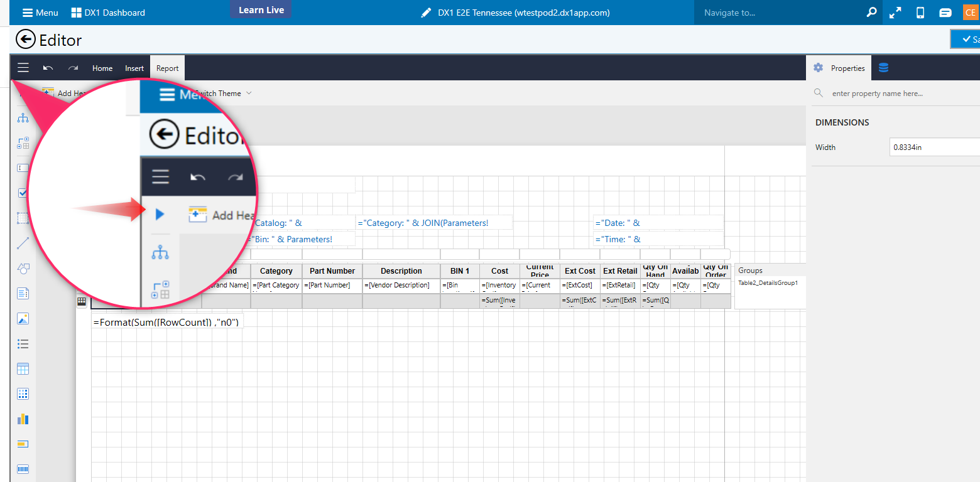Screen dimensions: 980x482
Task: Edit the Width value 0.8334in
Action: (935, 147)
